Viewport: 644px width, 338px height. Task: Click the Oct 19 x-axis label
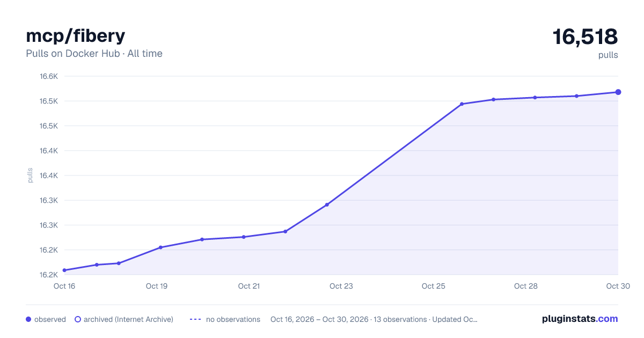coord(157,286)
